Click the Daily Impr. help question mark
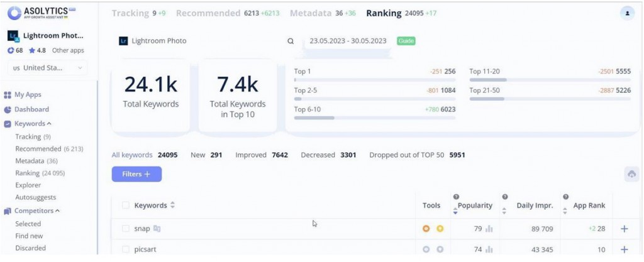This screenshot has width=644, height=262. [x=505, y=197]
